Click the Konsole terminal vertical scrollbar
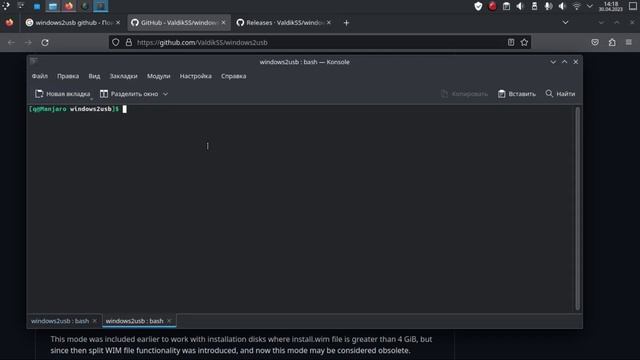The width and height of the screenshot is (640, 360). click(578, 209)
